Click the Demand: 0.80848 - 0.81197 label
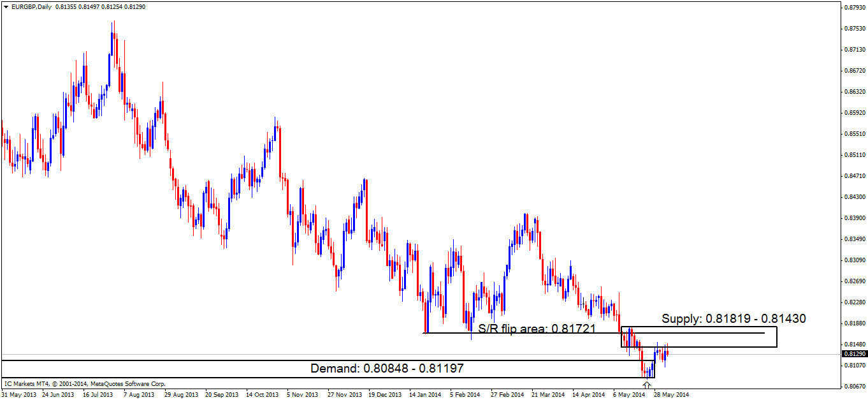Viewport: 868px width, 400px height. (387, 369)
